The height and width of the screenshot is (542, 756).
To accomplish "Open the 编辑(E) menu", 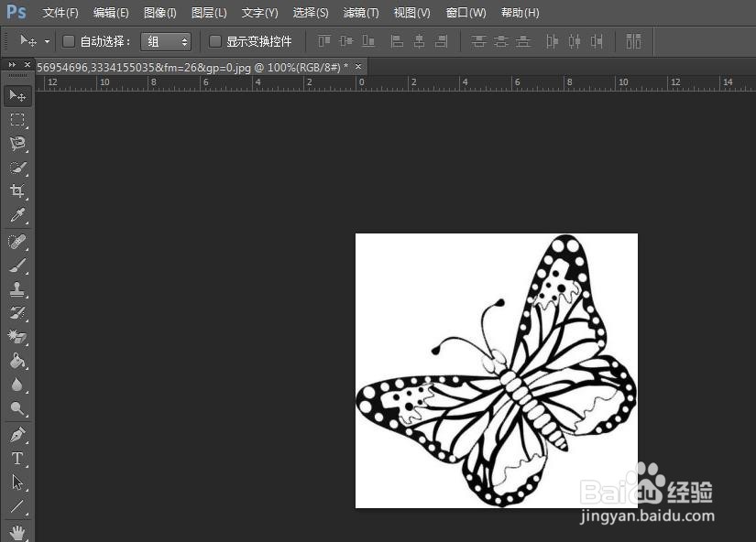I will point(111,13).
